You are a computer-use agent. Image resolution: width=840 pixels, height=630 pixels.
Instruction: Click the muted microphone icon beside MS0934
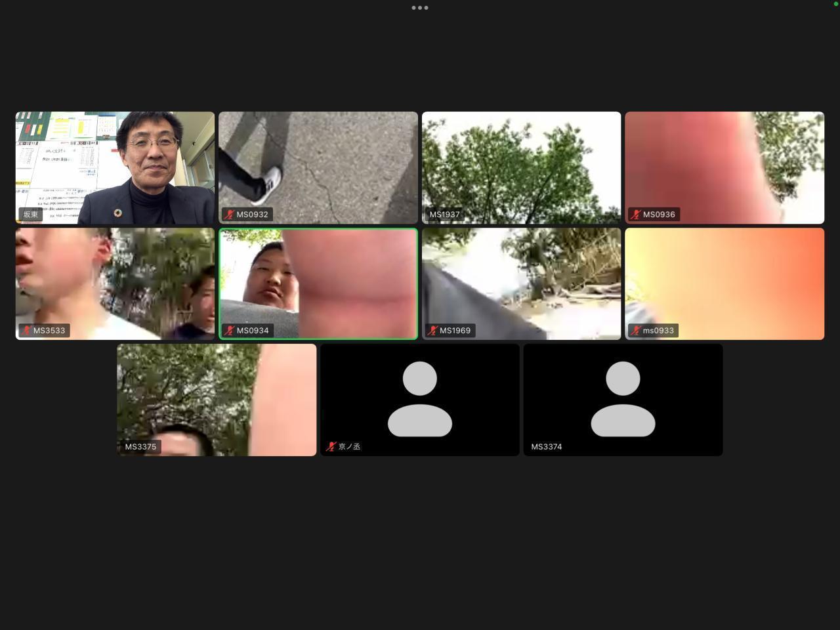(x=229, y=331)
